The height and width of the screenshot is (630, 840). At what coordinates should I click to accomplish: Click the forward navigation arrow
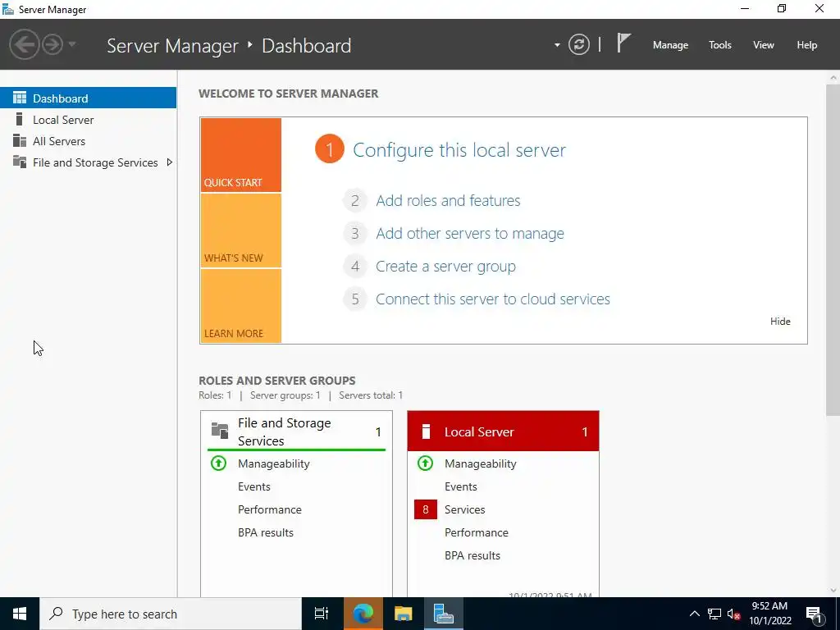coord(52,44)
